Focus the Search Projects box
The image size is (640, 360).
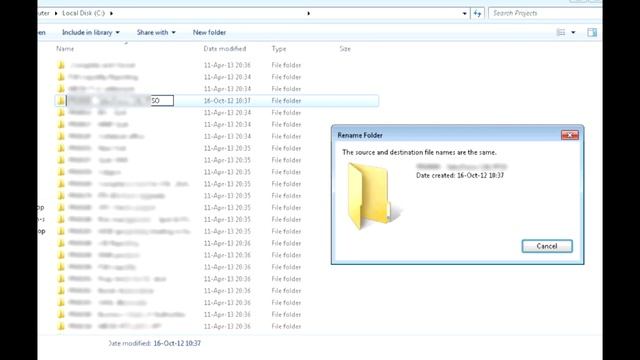coord(544,13)
